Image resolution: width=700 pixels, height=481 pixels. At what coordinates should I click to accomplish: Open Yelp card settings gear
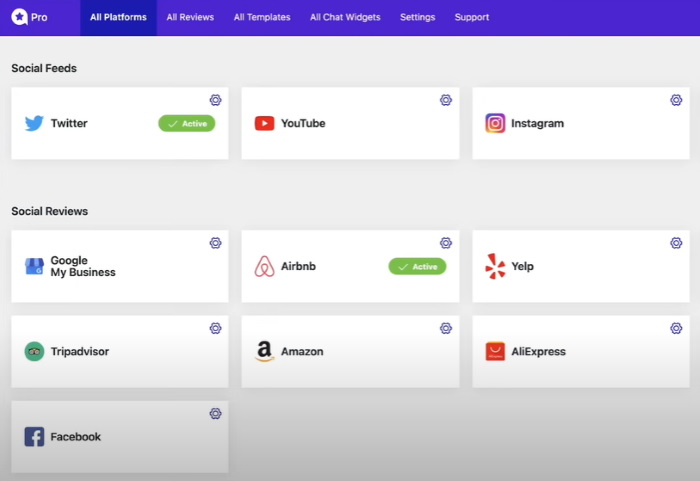point(676,243)
